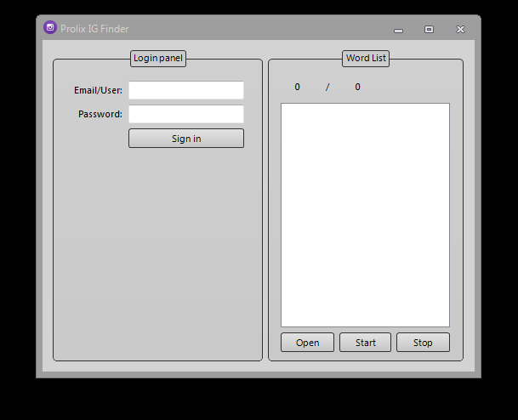This screenshot has width=518, height=420.
Task: Click the Word List group label
Action: [366, 59]
